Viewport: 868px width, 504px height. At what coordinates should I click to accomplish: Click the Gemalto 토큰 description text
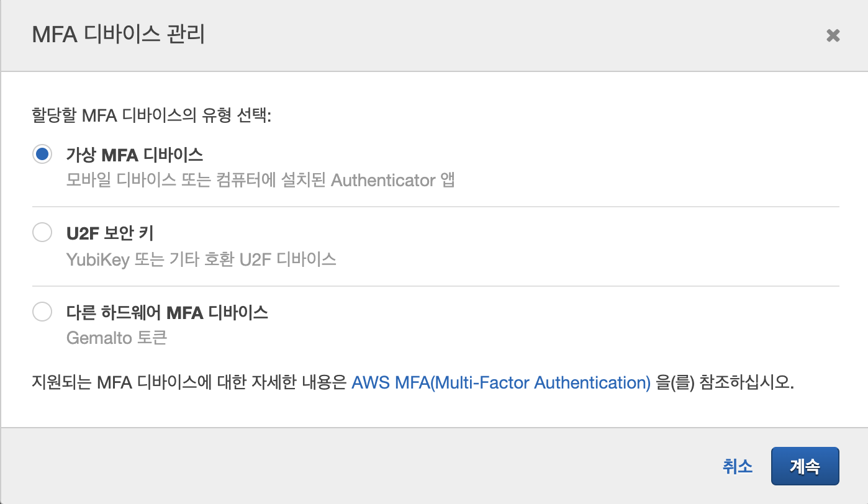[x=117, y=338]
